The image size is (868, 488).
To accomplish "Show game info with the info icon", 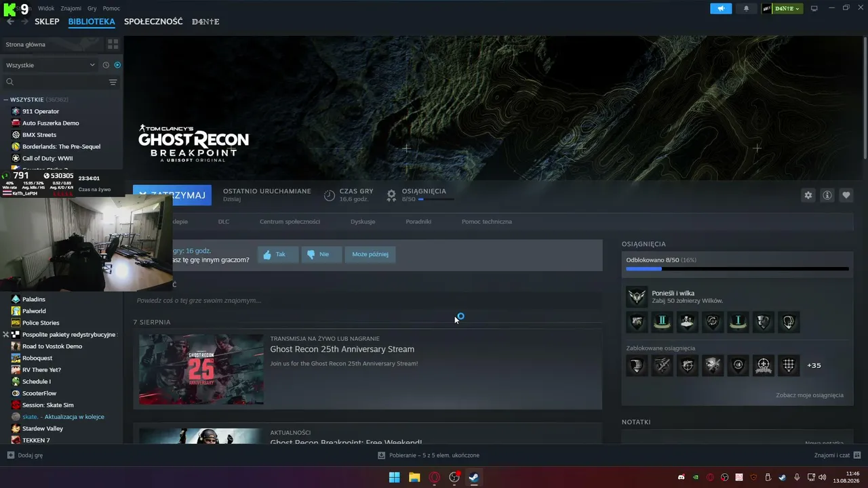I will point(827,195).
